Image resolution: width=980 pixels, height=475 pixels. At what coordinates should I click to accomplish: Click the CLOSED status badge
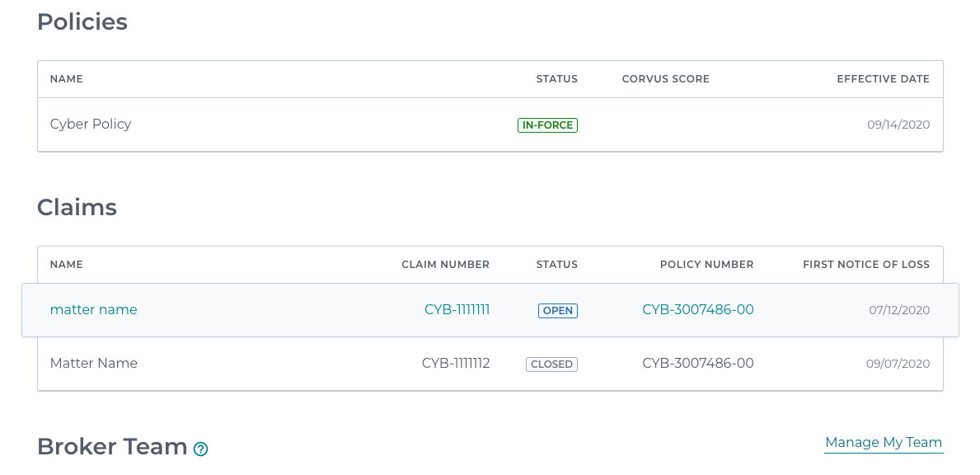pos(551,364)
